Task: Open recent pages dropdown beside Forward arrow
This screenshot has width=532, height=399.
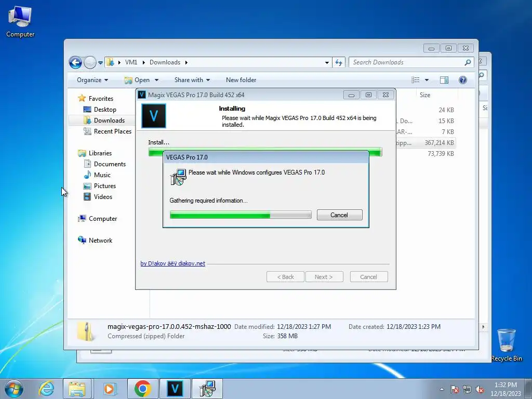Action: pos(100,63)
